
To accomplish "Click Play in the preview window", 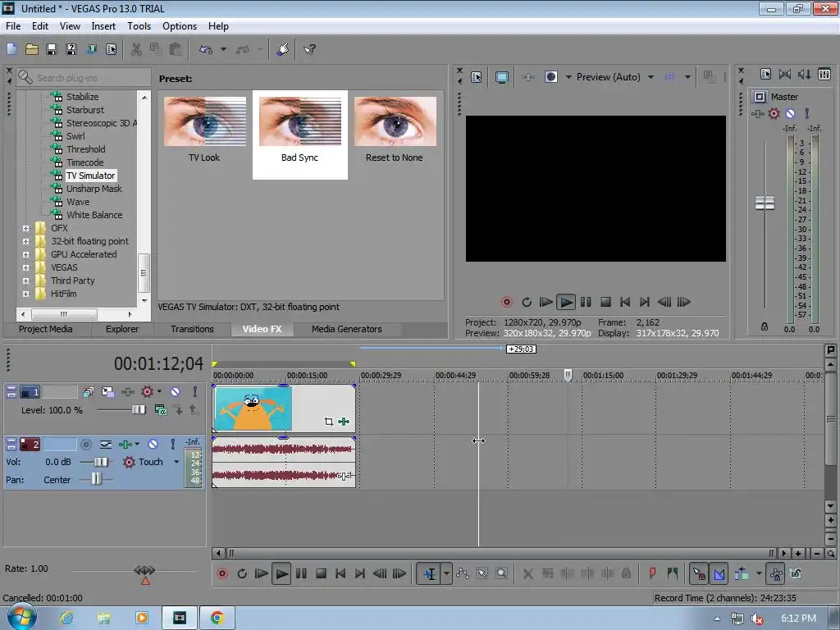I will 566,302.
